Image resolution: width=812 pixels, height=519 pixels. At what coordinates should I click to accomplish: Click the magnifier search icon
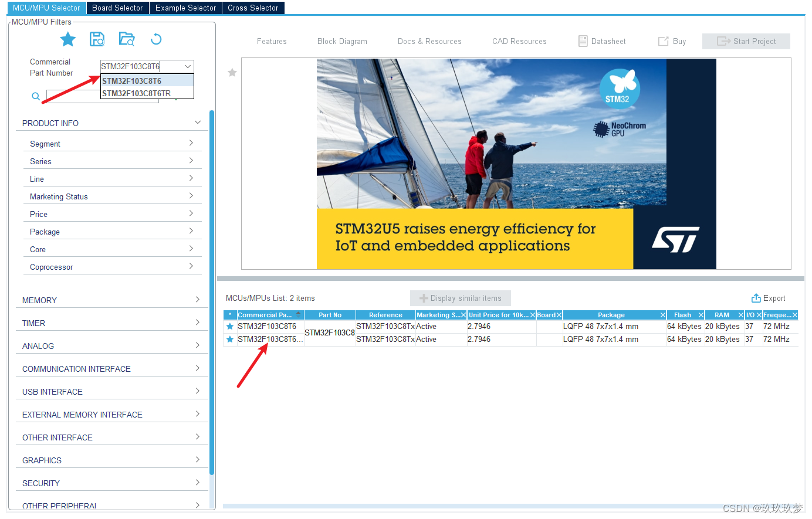click(36, 96)
